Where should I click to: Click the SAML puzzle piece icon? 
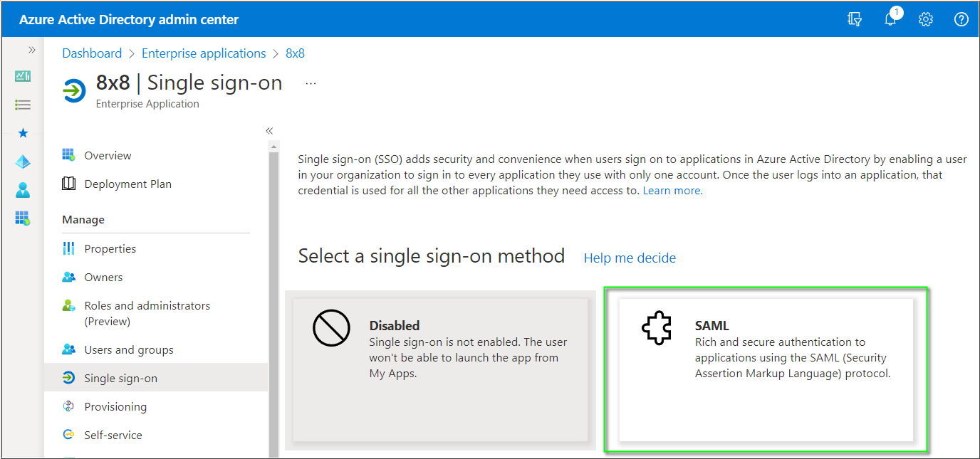click(657, 329)
